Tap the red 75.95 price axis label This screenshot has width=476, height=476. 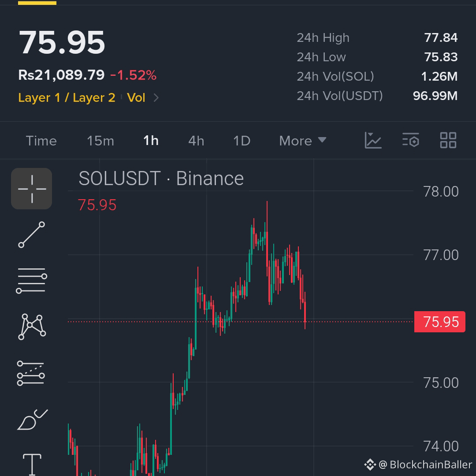pyautogui.click(x=439, y=322)
